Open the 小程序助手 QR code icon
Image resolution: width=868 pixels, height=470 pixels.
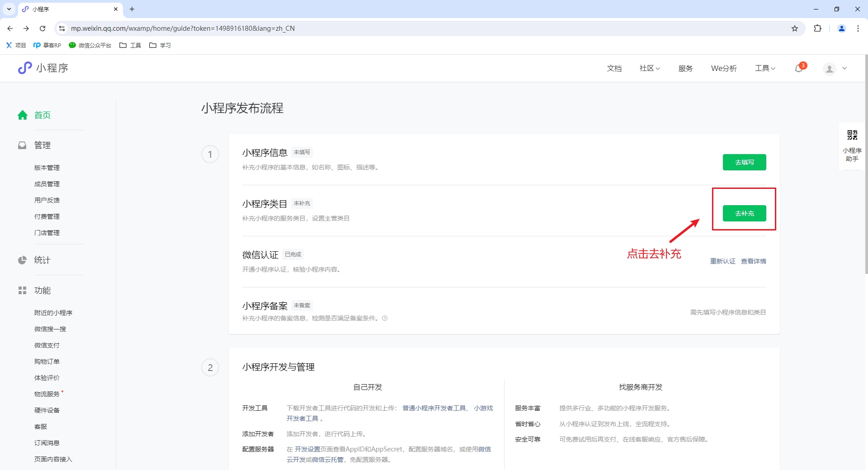(x=852, y=135)
